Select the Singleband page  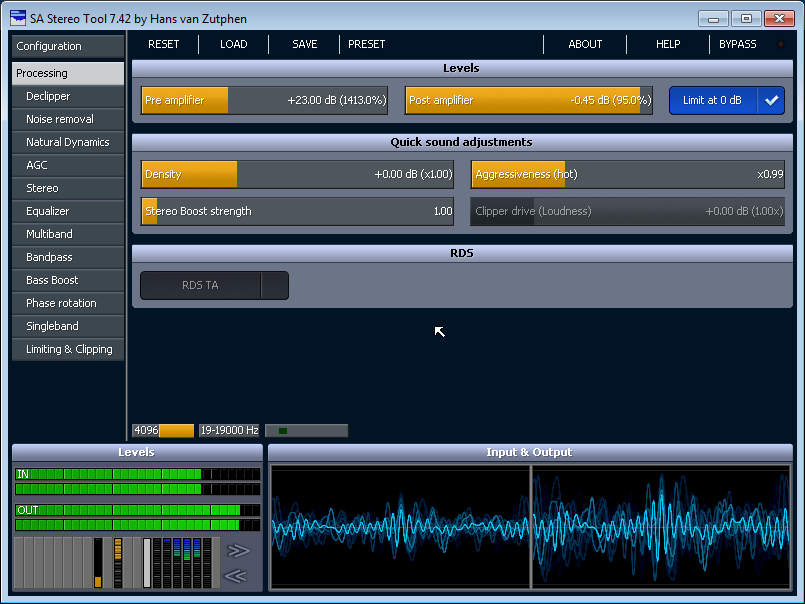pos(68,326)
